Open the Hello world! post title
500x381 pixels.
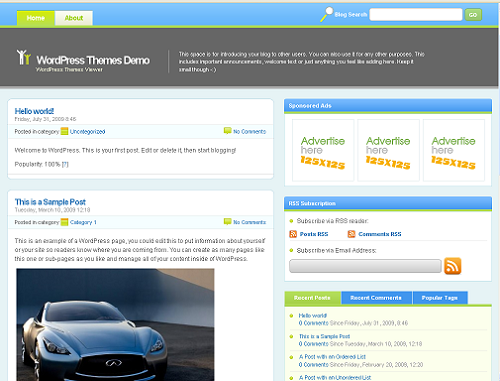(x=34, y=111)
